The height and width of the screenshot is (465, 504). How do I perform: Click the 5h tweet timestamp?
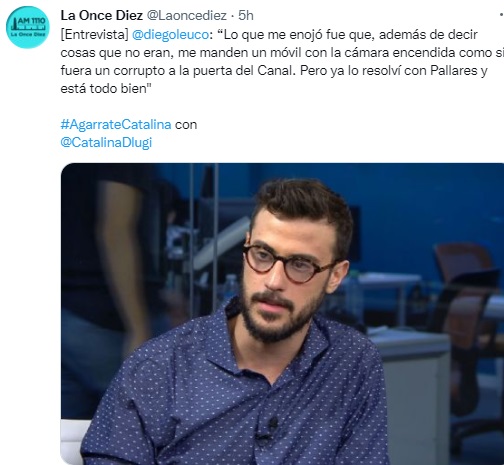(246, 15)
